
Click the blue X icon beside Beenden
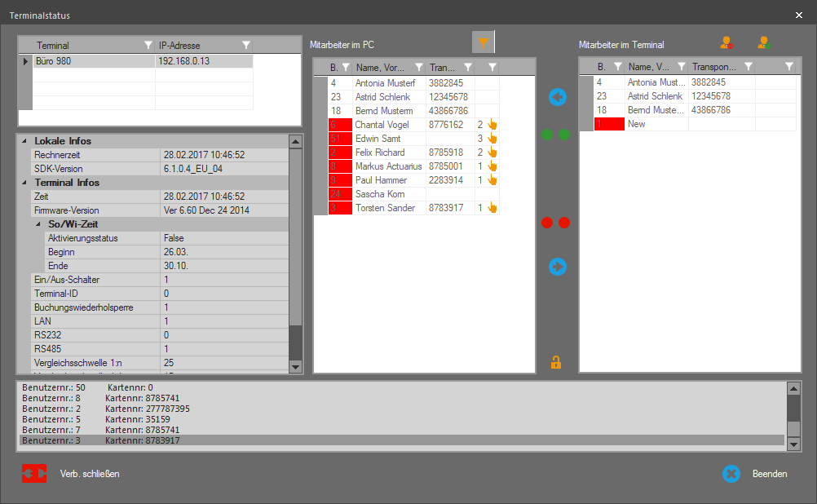pyautogui.click(x=731, y=474)
